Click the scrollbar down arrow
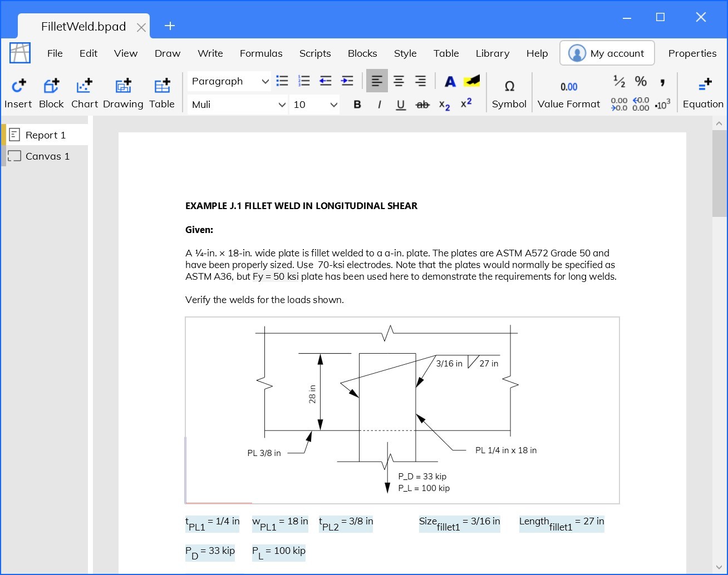Screen dimensions: 728x575 pos(719,567)
